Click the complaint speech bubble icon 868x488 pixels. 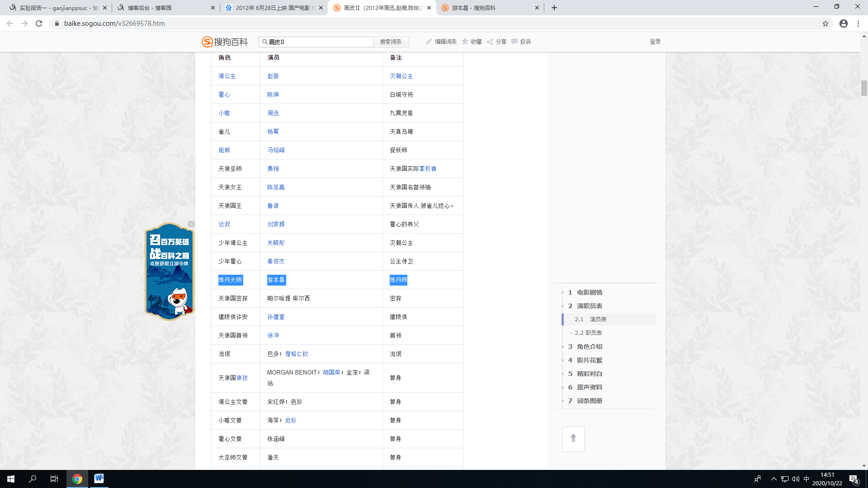(514, 42)
